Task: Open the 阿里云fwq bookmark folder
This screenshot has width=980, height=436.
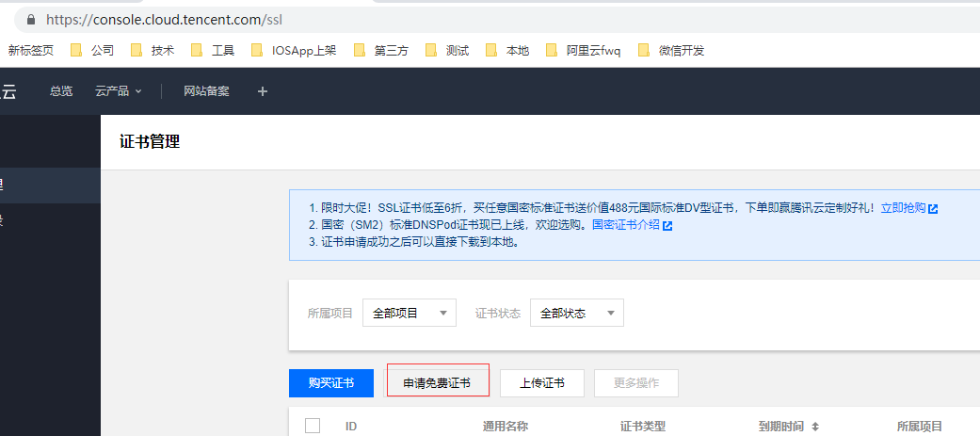Action: click(x=584, y=51)
